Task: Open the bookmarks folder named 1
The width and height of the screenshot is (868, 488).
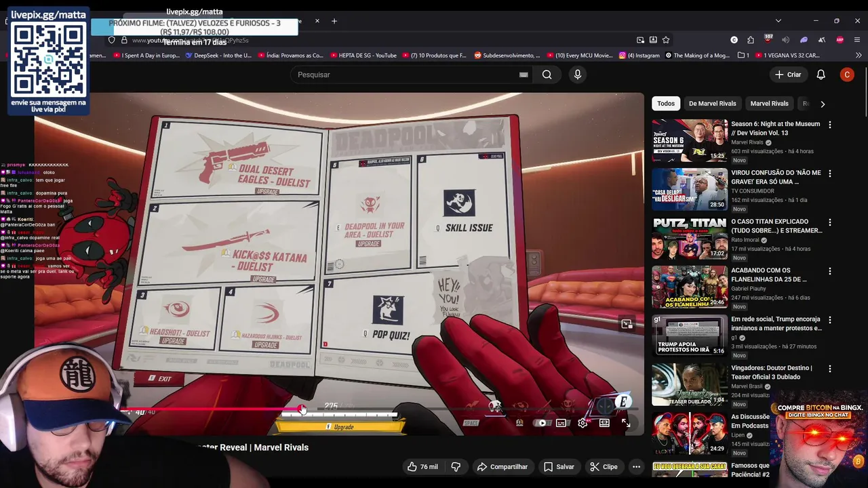Action: [x=743, y=56]
